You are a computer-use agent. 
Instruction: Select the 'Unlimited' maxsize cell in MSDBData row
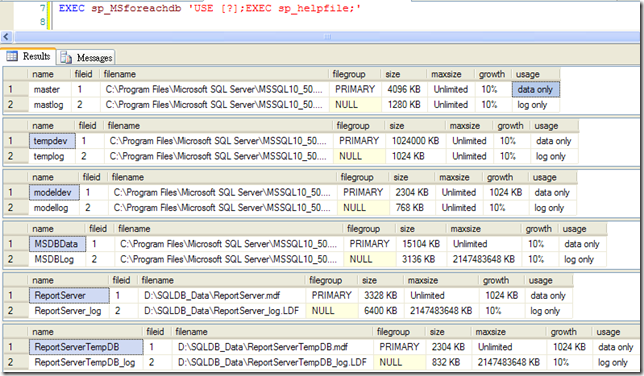pos(484,244)
